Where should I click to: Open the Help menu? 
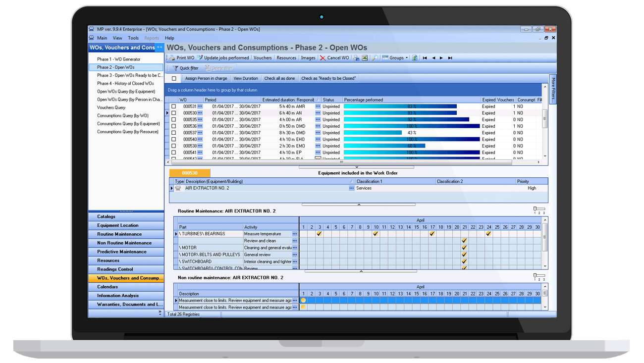169,38
